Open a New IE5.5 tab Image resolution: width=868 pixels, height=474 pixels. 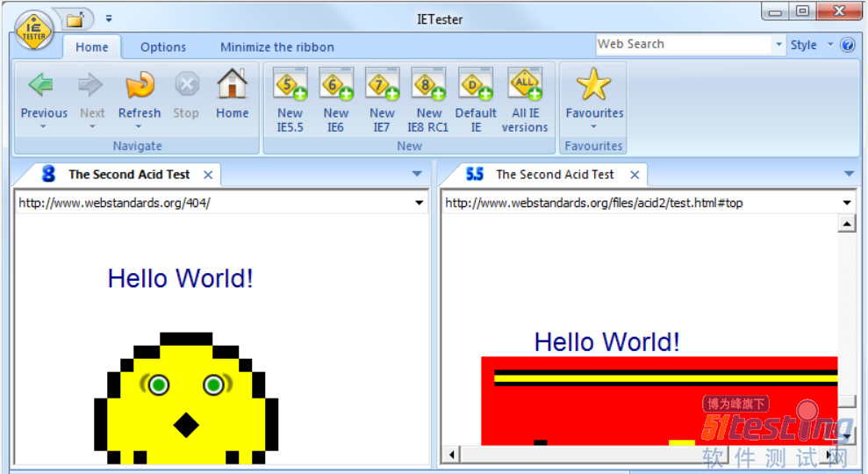(290, 85)
